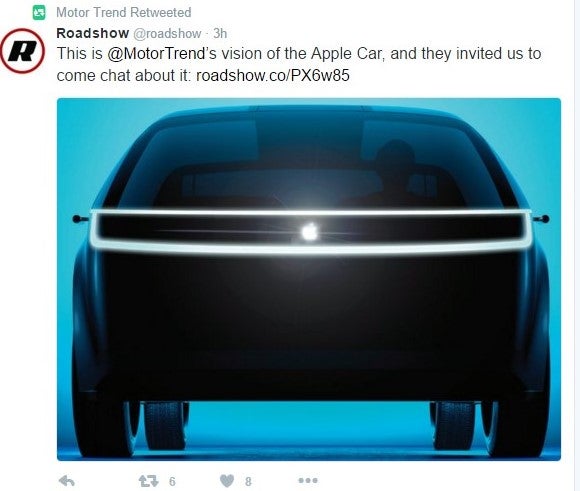This screenshot has width=580, height=491.
Task: Follow the roadshow.co/PX6w85 link
Action: [273, 75]
